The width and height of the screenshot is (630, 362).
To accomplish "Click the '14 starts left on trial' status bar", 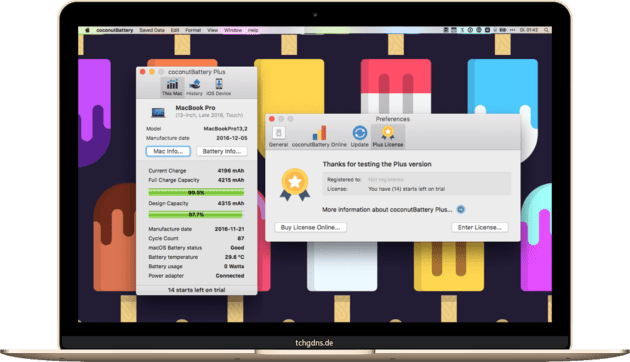I will click(196, 290).
